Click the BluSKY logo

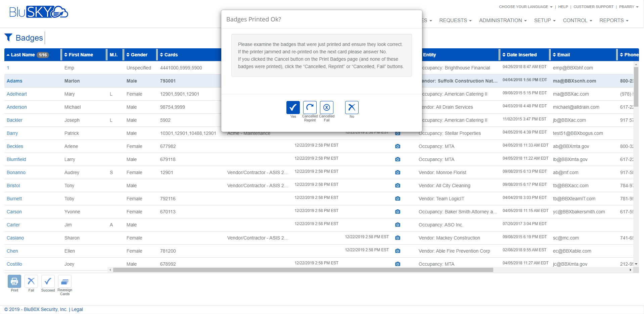38,12
